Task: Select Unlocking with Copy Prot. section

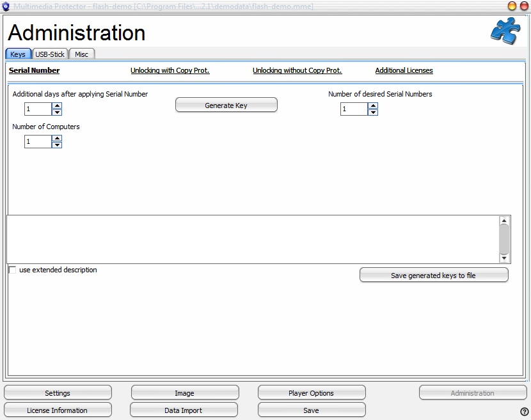Action: pyautogui.click(x=170, y=70)
